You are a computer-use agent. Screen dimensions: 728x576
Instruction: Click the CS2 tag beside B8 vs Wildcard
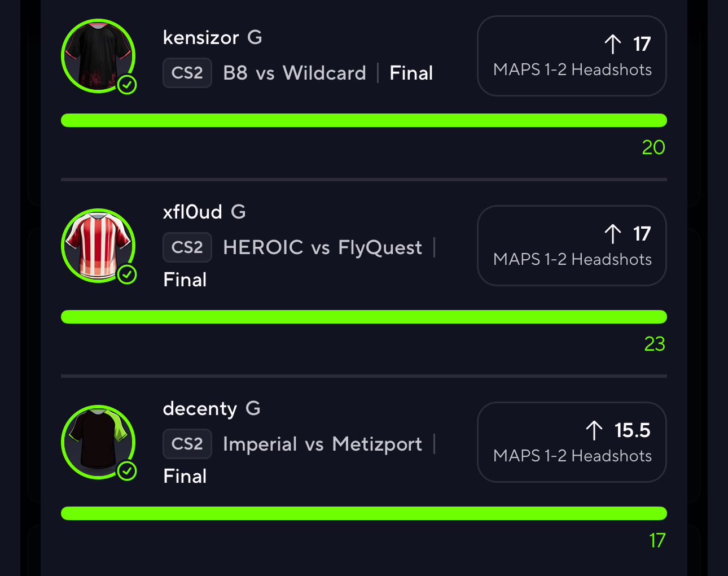click(x=187, y=73)
